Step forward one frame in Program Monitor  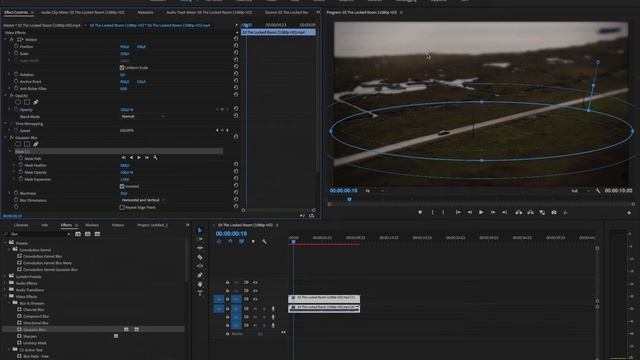tap(493, 212)
